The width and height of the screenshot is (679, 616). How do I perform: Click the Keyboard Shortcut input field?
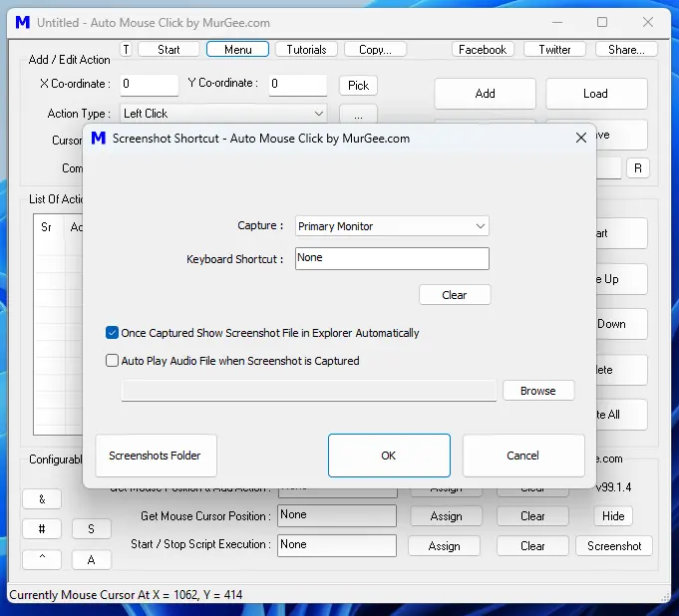point(392,258)
